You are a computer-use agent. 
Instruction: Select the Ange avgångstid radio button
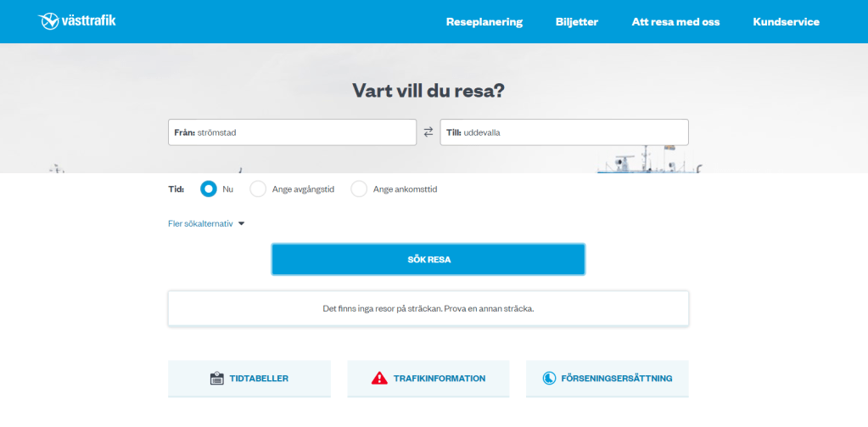[x=259, y=189]
